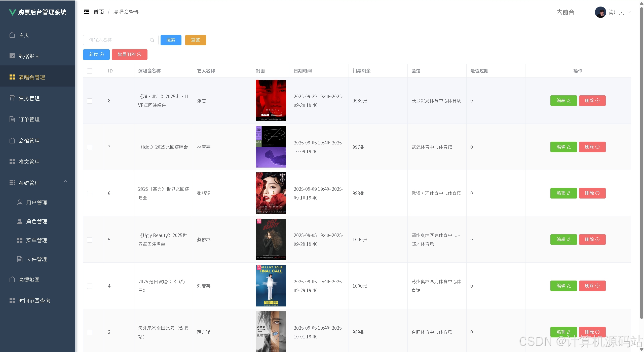Check the row with ID 3

tap(90, 332)
